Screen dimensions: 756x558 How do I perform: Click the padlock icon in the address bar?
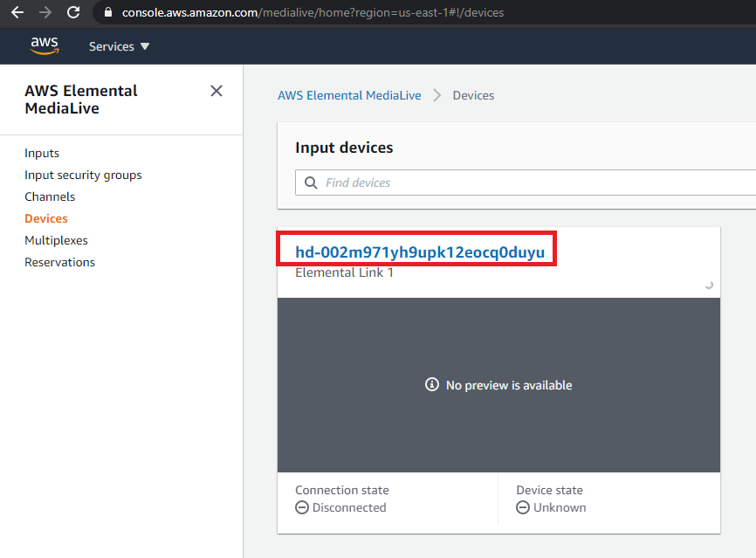[107, 12]
